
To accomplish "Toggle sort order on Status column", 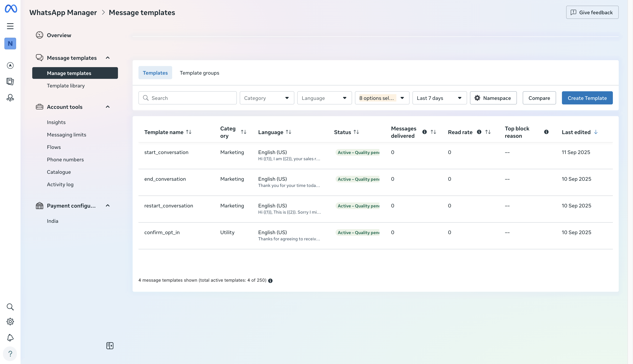I will 356,132.
